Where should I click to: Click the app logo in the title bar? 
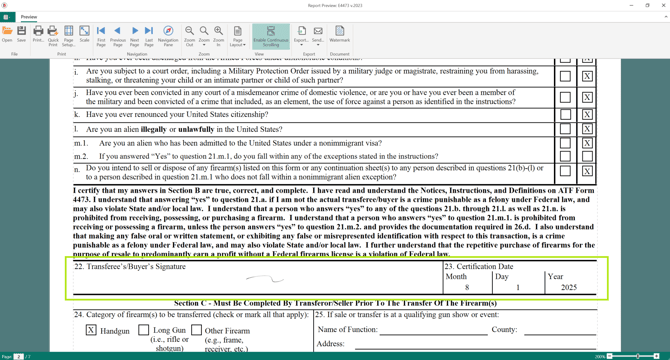click(4, 5)
